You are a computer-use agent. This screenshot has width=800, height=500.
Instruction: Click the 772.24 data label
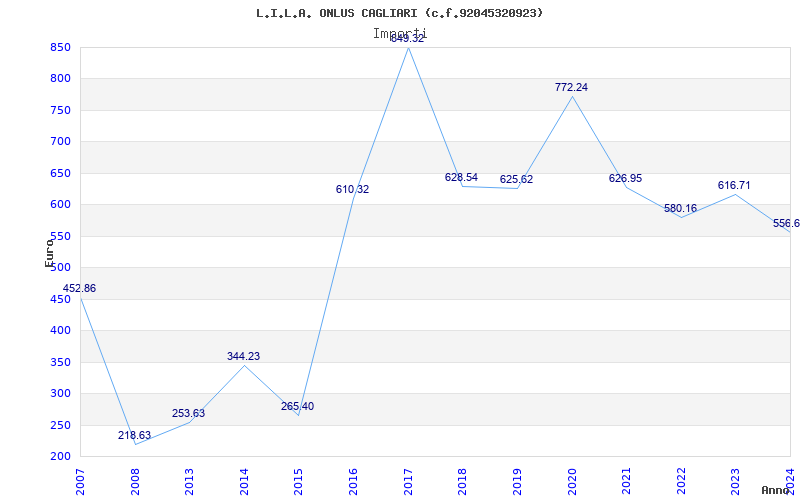tap(571, 87)
